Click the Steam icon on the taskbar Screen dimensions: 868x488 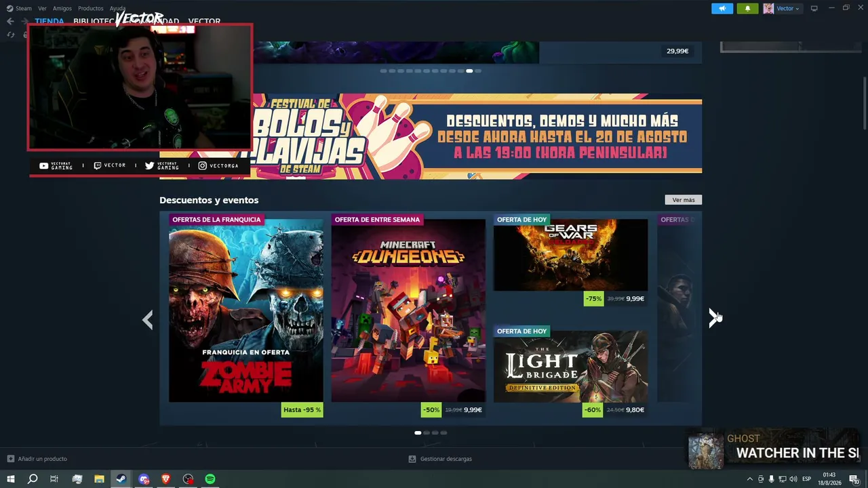click(x=121, y=479)
